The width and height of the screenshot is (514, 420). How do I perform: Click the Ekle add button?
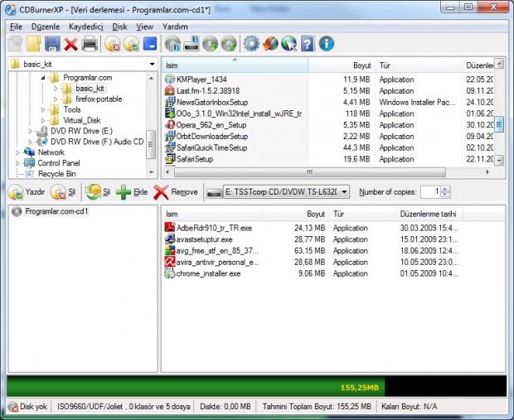point(132,192)
